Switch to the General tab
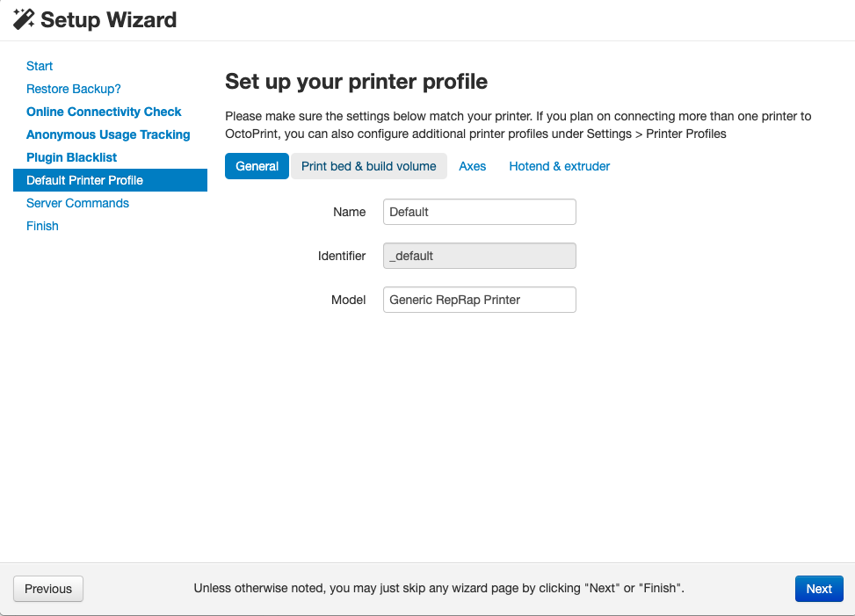The image size is (855, 616). coord(257,166)
